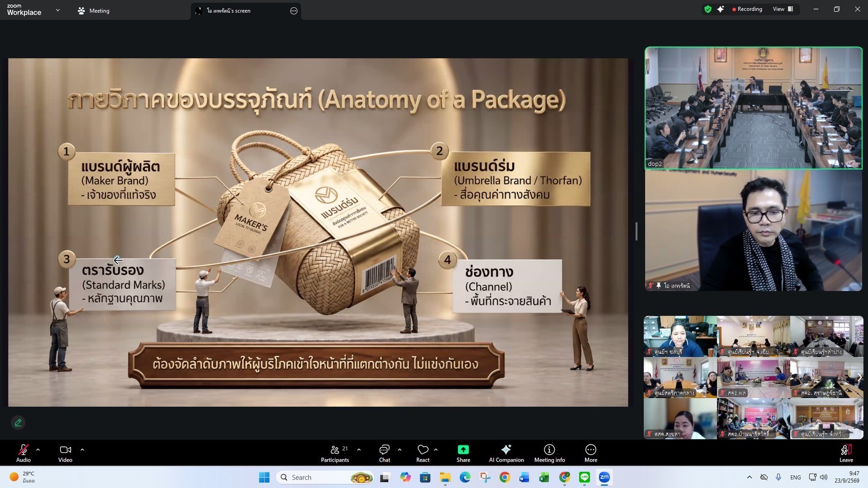Open Meeting info
The image size is (868, 488).
click(549, 453)
